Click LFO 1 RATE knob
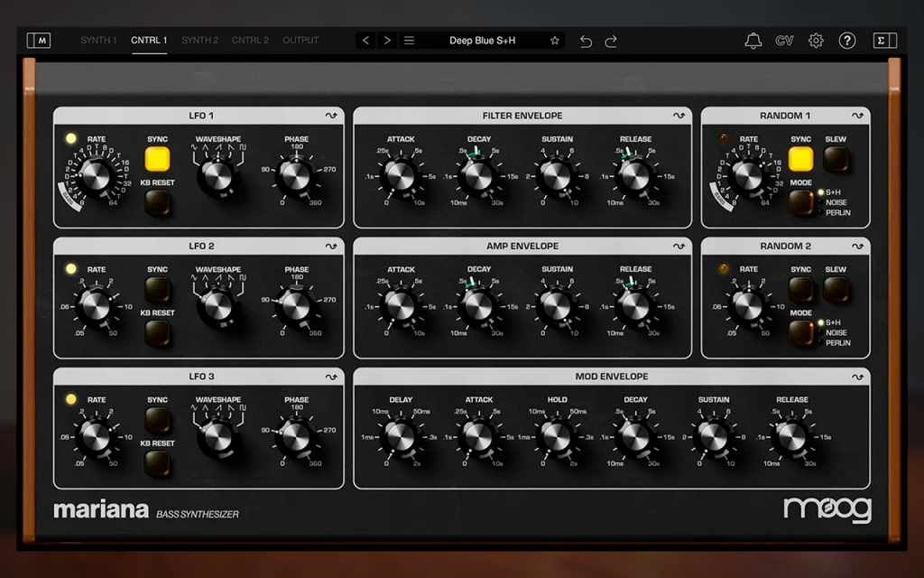 tap(96, 175)
